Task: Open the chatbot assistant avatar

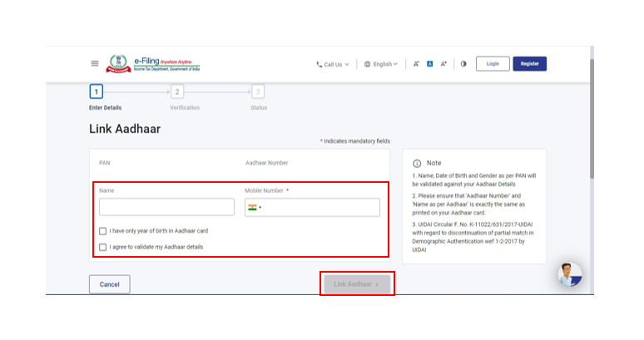Action: click(569, 274)
